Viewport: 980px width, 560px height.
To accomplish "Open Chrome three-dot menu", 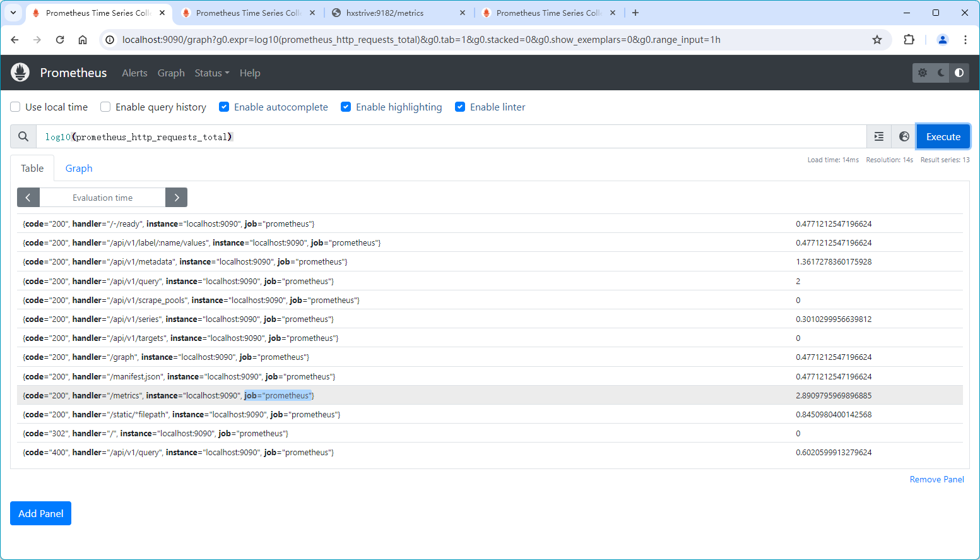I will click(965, 40).
